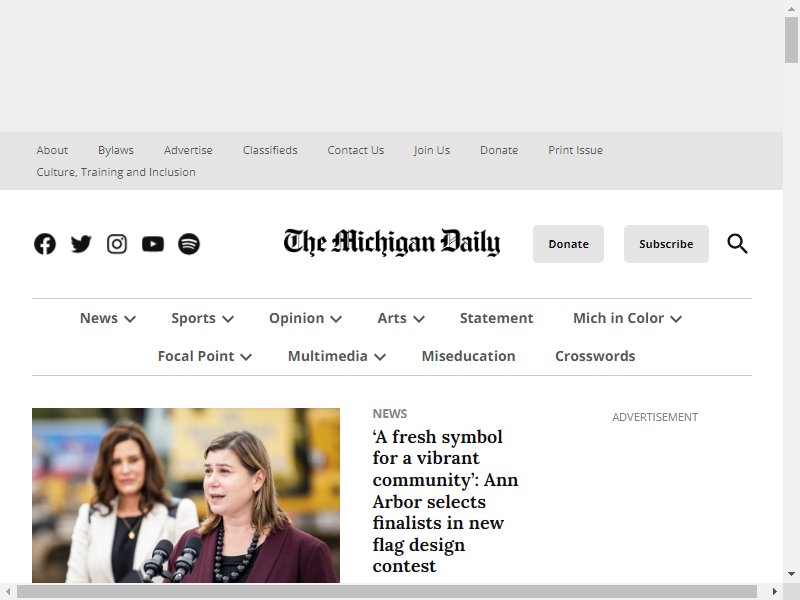Open the Join Us link
Image resolution: width=800 pixels, height=600 pixels.
tap(432, 150)
